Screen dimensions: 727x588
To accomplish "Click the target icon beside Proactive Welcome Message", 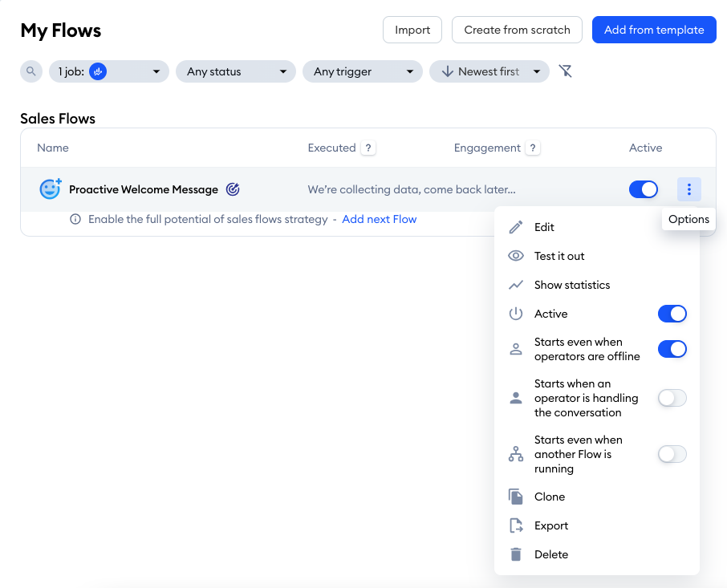I will 233,189.
